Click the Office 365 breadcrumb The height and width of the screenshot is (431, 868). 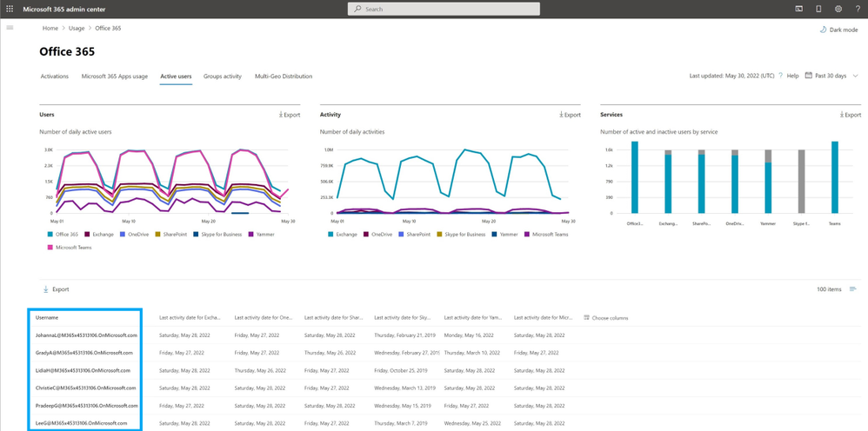coord(108,28)
